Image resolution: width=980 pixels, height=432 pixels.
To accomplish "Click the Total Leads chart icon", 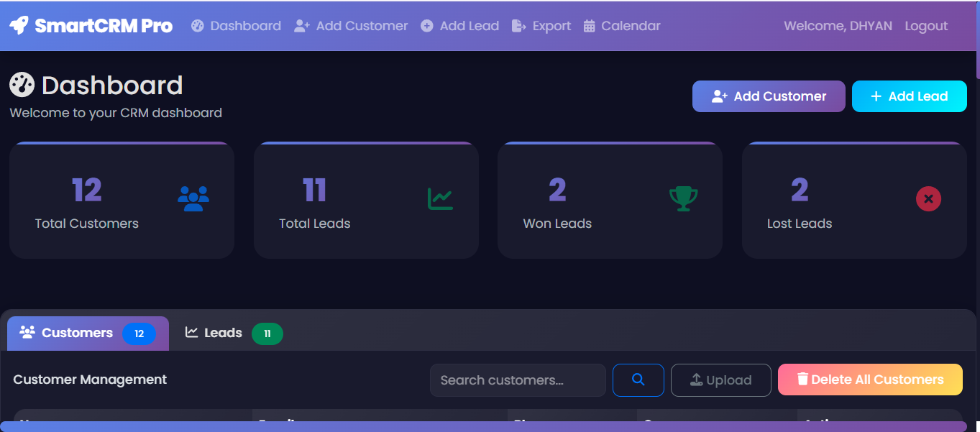I will [440, 199].
